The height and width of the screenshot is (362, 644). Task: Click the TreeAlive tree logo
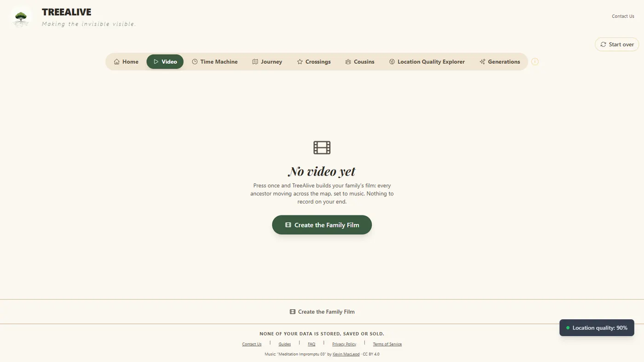(21, 18)
